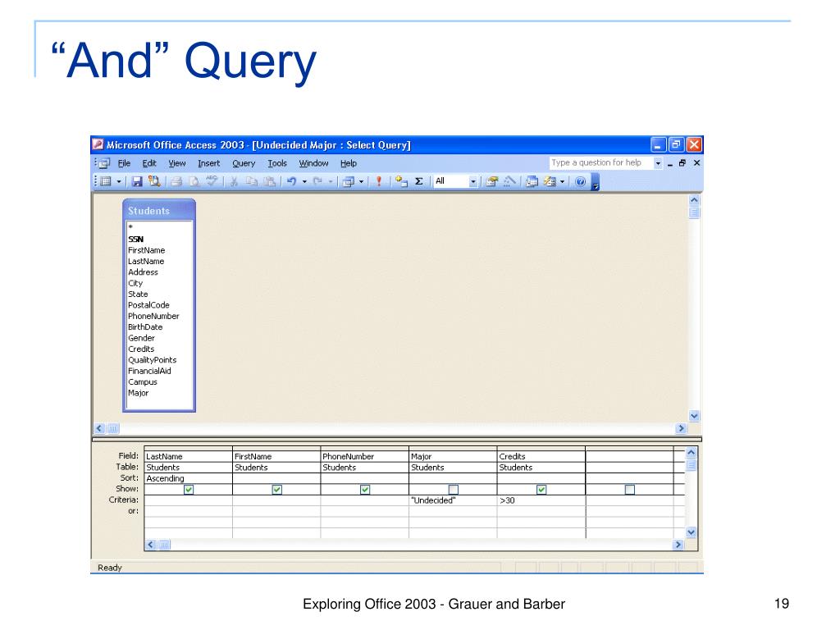Image resolution: width=840 pixels, height=630 pixels.
Task: Open Microsoft Access Help question mark icon
Action: tap(580, 181)
